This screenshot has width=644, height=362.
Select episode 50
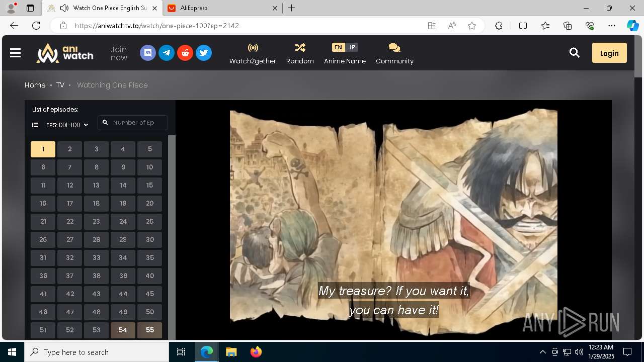[x=149, y=312]
